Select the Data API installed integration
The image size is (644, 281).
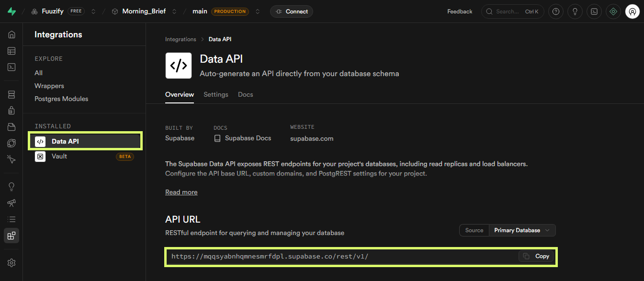point(85,141)
